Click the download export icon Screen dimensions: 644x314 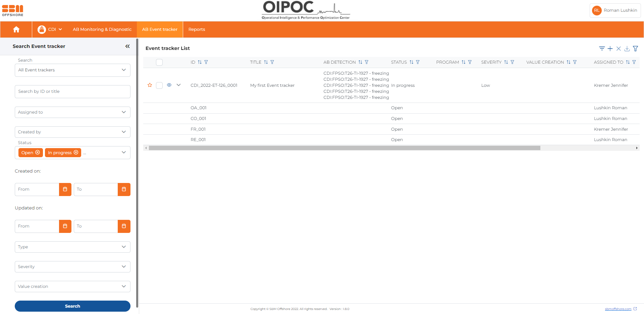[x=627, y=49]
